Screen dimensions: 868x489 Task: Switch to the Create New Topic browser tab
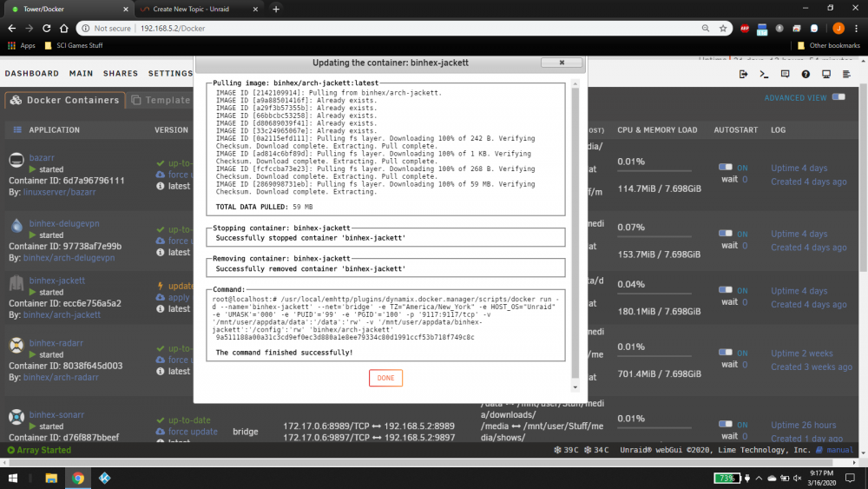191,9
